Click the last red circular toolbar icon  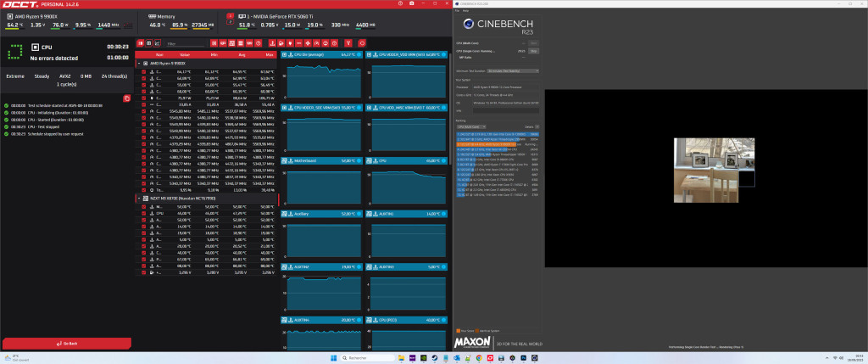362,43
